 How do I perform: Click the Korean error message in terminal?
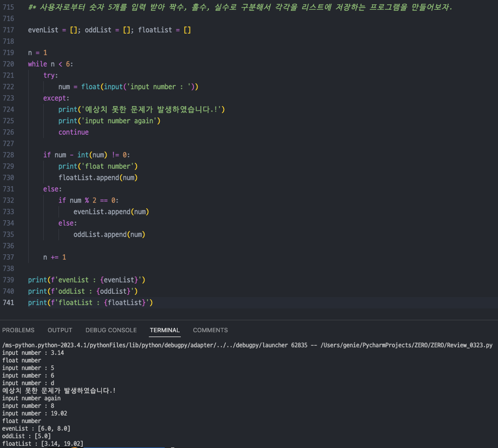coord(59,391)
